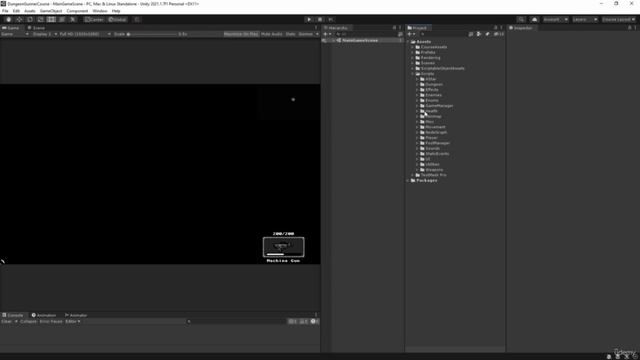The height and width of the screenshot is (360, 640).
Task: Select the Rect tool
Action: tap(51, 20)
